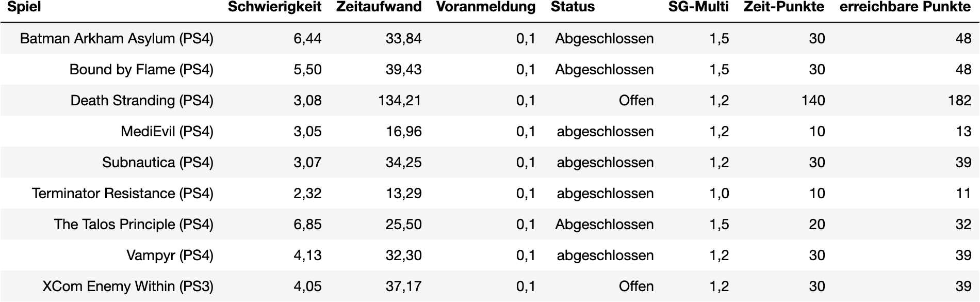Select the 134,21 Zeitaufwand value
This screenshot has width=980, height=302.
click(400, 101)
